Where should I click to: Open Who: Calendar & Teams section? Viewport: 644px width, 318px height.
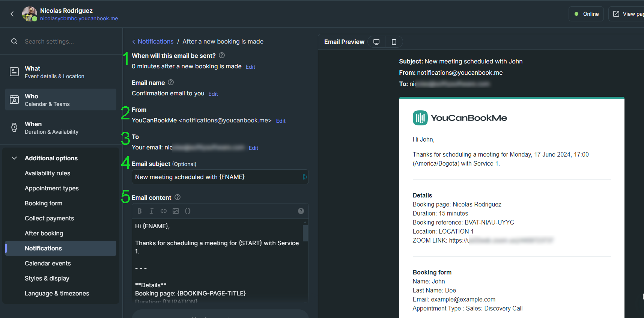tap(61, 99)
